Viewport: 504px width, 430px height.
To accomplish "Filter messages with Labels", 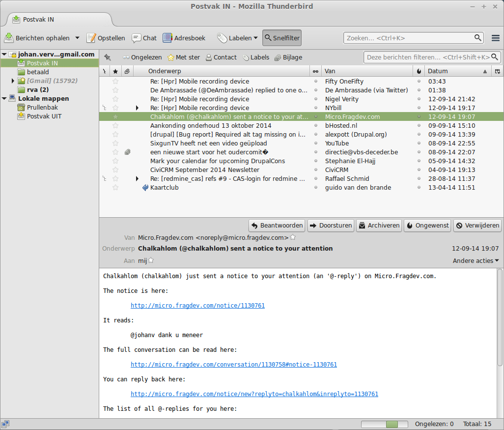I will [x=256, y=57].
